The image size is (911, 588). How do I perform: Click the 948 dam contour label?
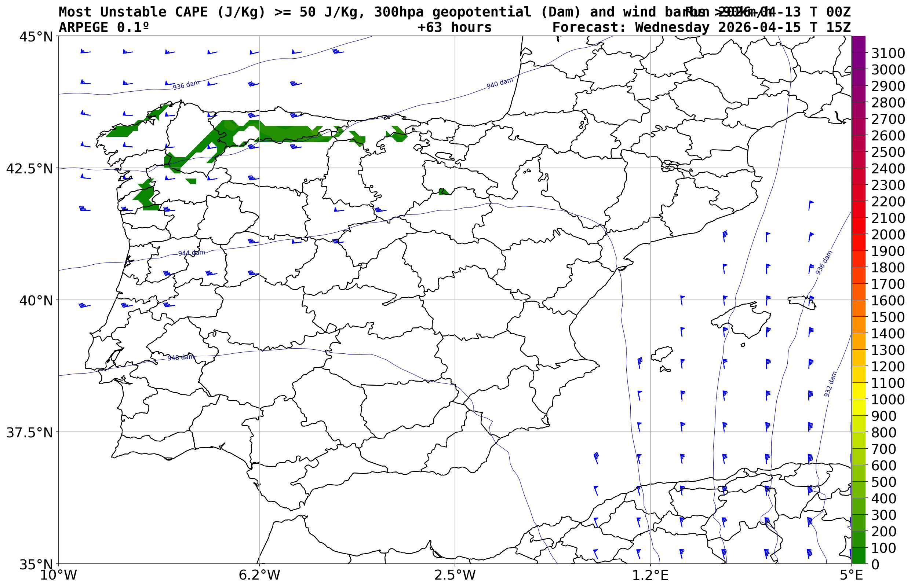coord(181,358)
